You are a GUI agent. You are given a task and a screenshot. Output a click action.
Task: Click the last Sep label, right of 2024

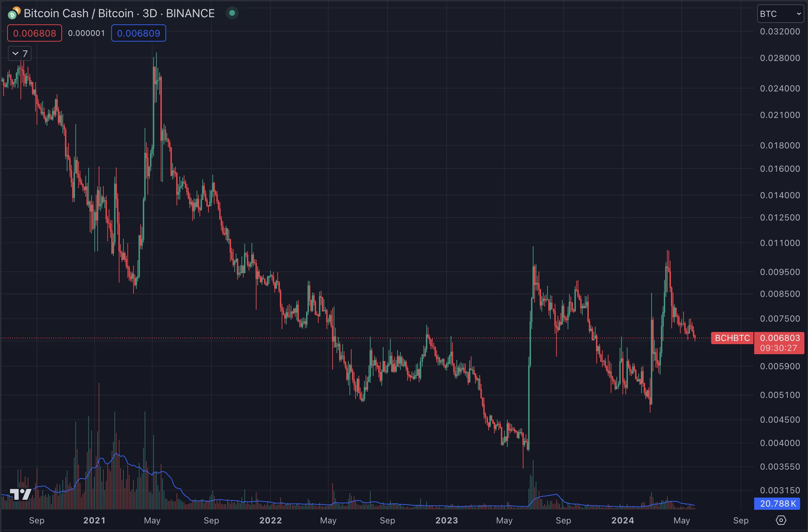point(741,521)
